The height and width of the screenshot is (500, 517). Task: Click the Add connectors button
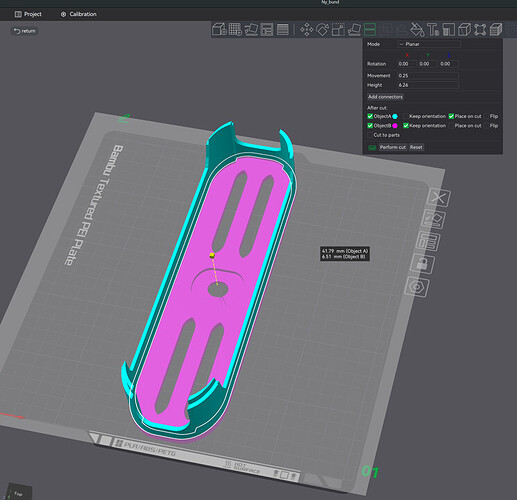point(385,97)
